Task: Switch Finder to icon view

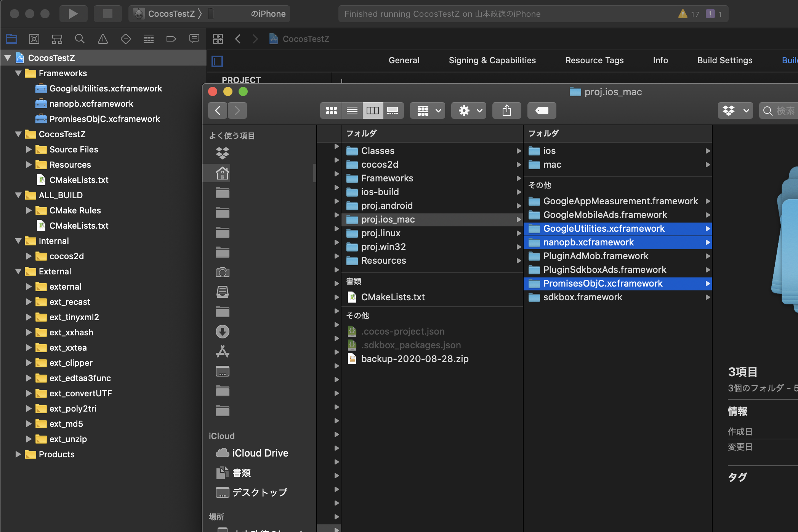Action: coord(331,111)
